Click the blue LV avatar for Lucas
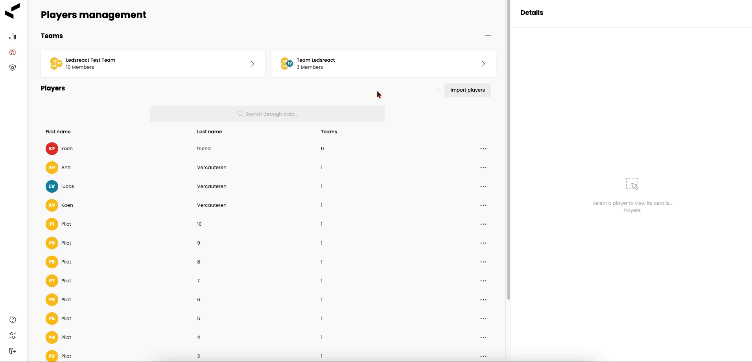The image size is (752, 362). [52, 186]
